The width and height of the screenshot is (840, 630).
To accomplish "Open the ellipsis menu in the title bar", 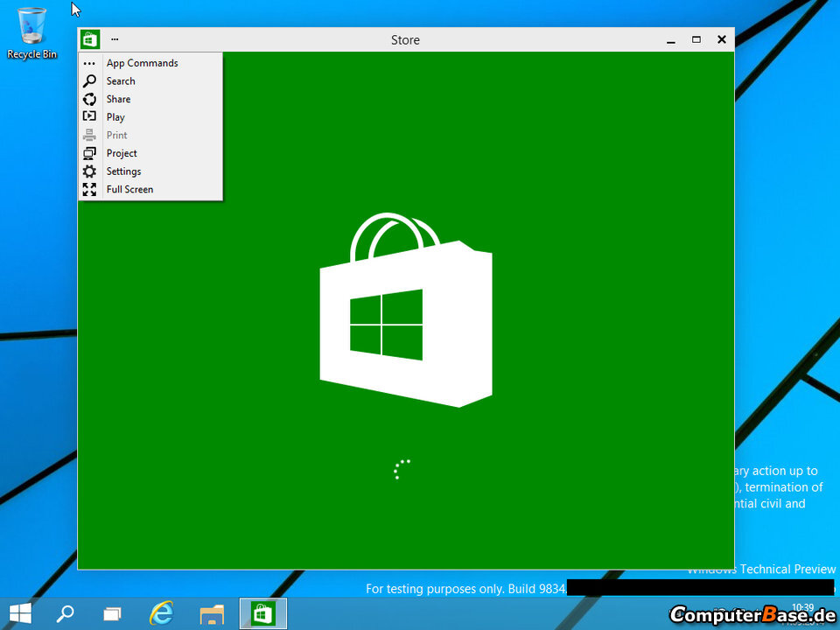I will coord(115,39).
